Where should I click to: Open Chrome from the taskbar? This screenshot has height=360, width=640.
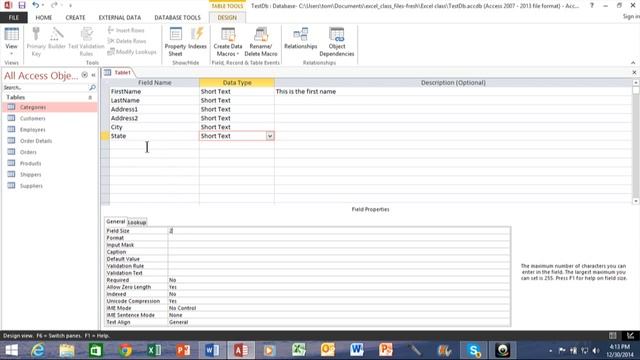click(125, 350)
